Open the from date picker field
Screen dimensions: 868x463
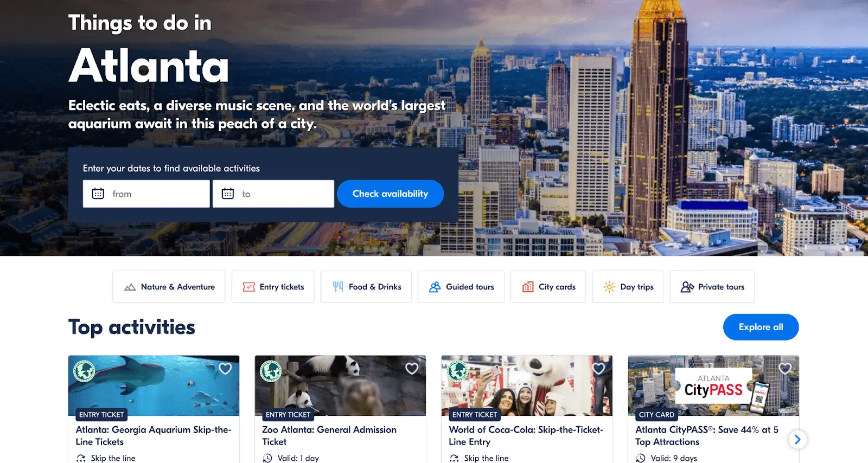146,194
